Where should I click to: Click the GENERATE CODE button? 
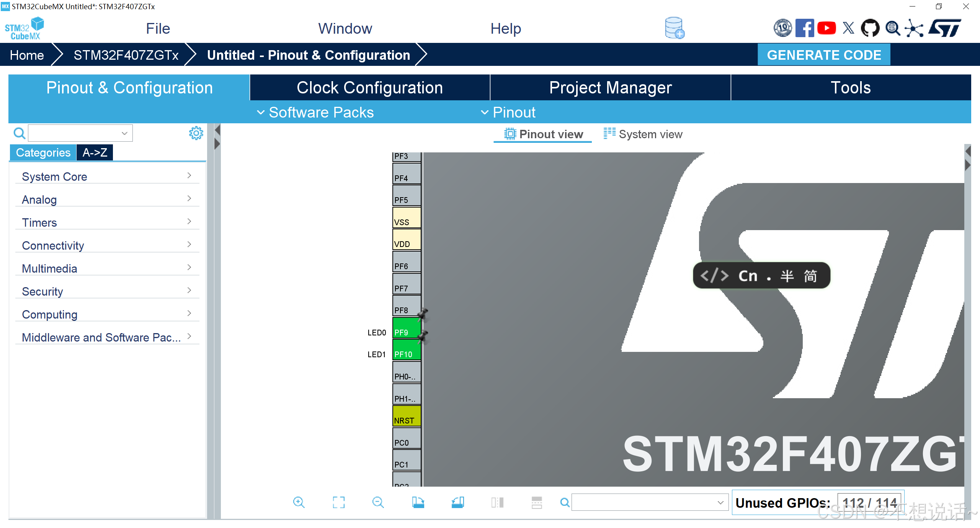coord(824,55)
